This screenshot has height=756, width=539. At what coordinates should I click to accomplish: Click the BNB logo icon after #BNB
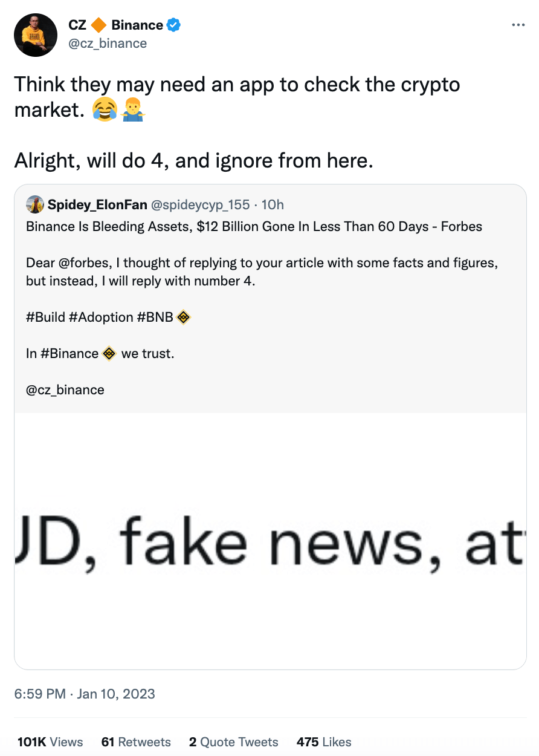(x=184, y=317)
